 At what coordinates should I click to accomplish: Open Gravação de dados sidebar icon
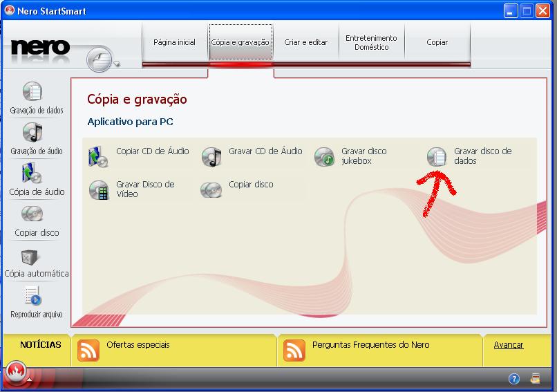pos(32,91)
